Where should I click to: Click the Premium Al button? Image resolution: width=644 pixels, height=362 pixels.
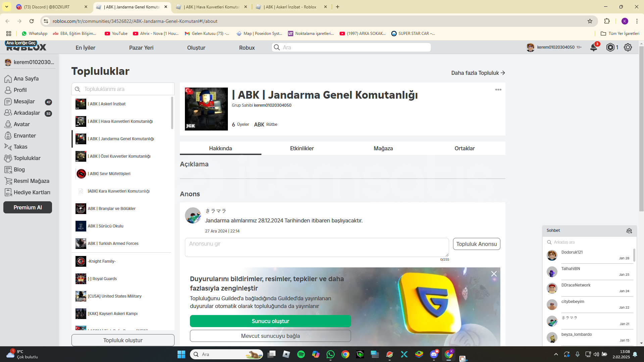click(28, 207)
